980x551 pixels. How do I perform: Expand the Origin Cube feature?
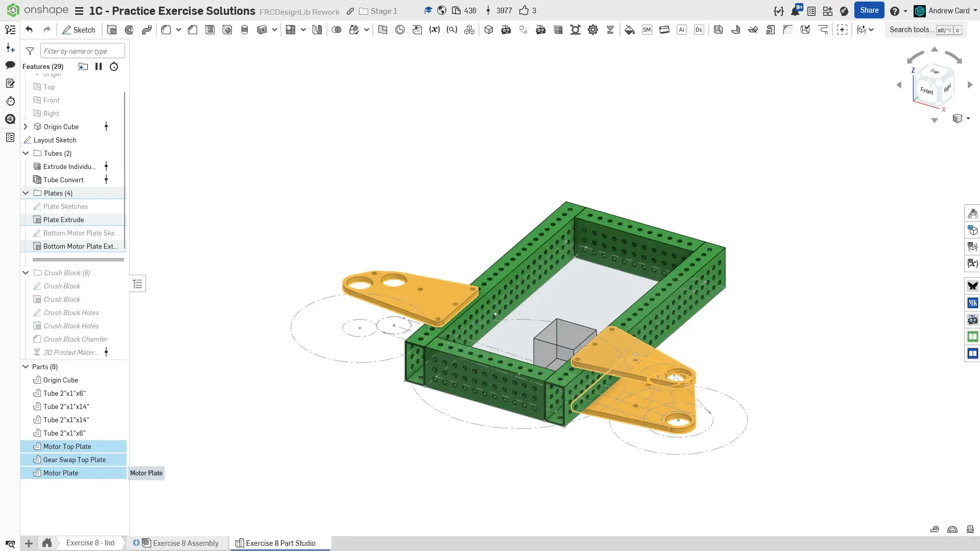pyautogui.click(x=26, y=127)
